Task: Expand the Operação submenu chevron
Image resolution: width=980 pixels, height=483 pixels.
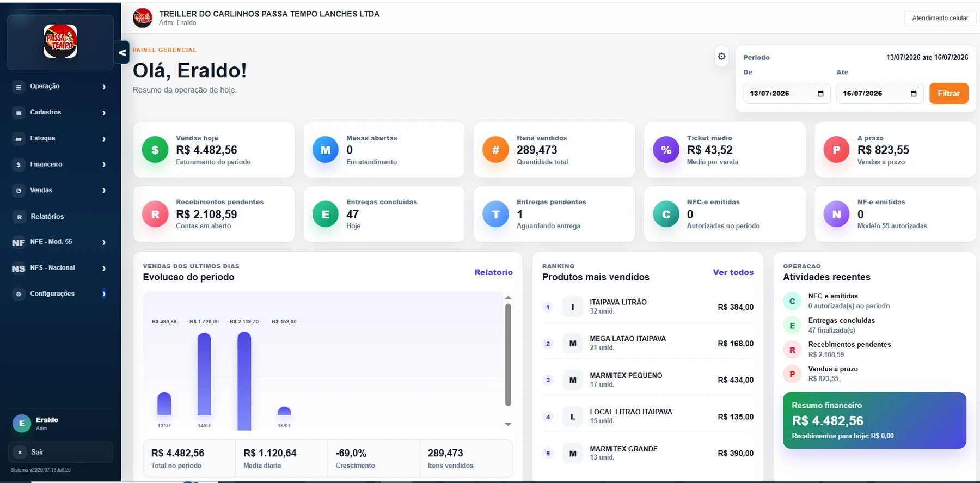Action: point(104,87)
